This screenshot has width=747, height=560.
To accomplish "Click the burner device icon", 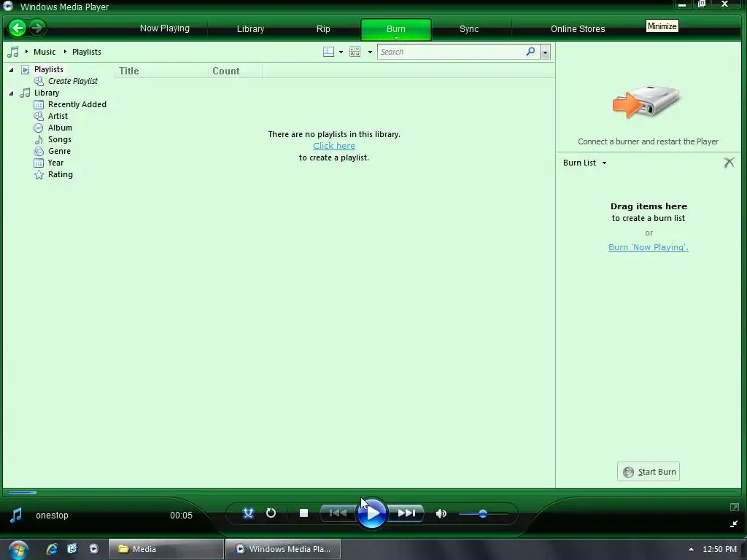I will tap(646, 101).
